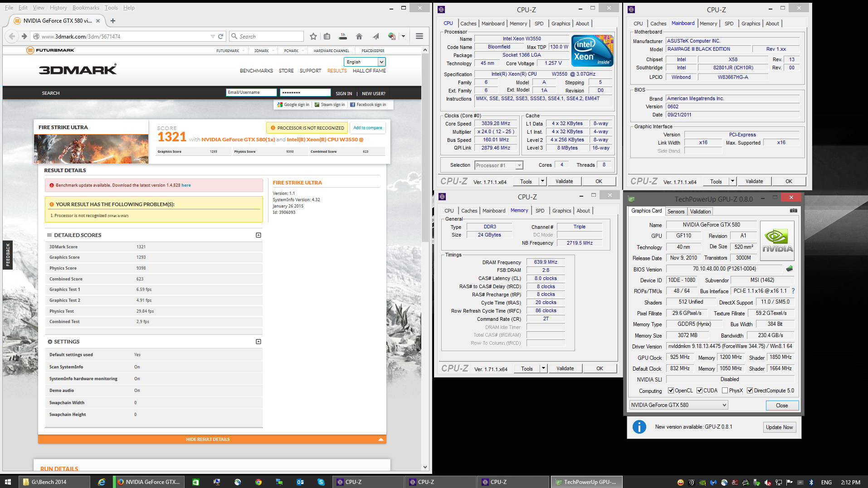Launch Internet Explorer from the taskbar
This screenshot has height=488, width=868.
point(102,482)
